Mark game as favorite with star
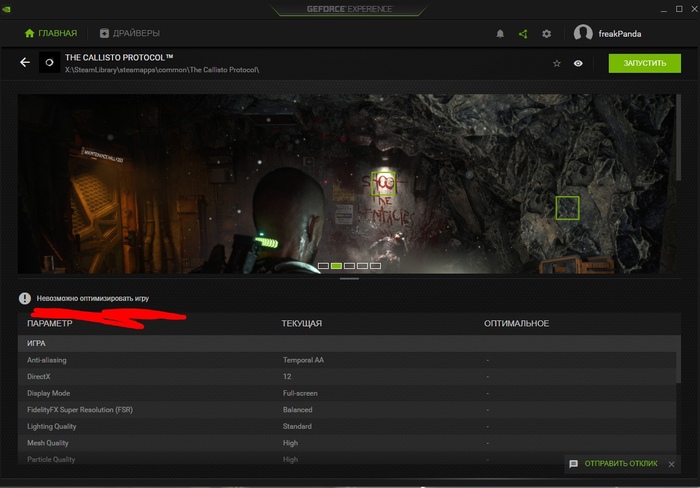 [x=557, y=63]
